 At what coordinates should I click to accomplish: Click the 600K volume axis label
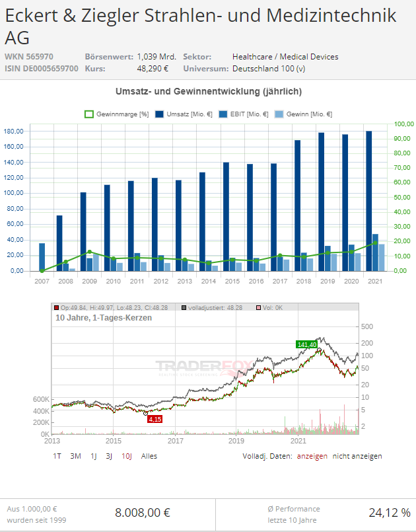[x=42, y=399]
